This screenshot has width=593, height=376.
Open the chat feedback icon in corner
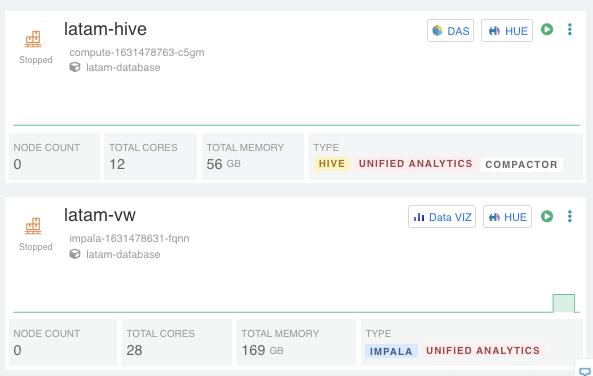[585, 371]
